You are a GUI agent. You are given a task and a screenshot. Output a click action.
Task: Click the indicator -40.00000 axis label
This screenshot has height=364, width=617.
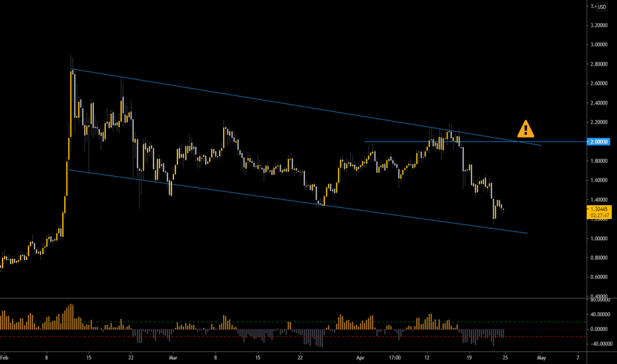600,344
